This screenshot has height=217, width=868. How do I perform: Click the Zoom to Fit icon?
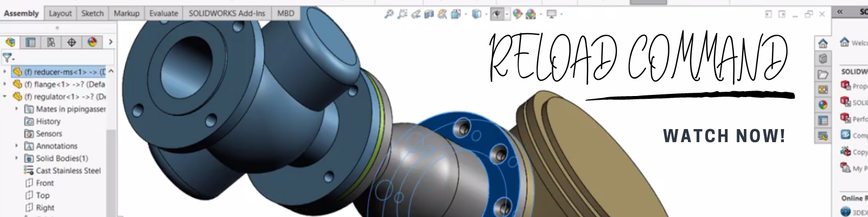(x=388, y=14)
